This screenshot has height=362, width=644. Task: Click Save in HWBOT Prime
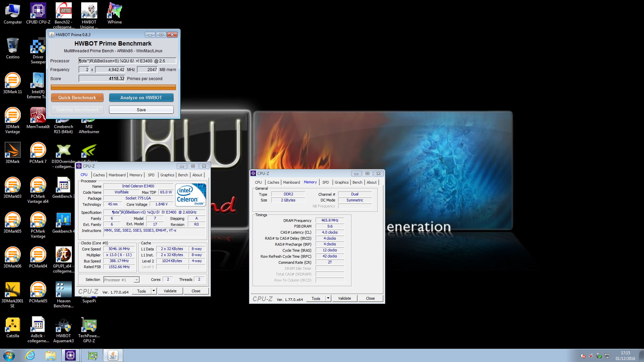[x=141, y=110]
